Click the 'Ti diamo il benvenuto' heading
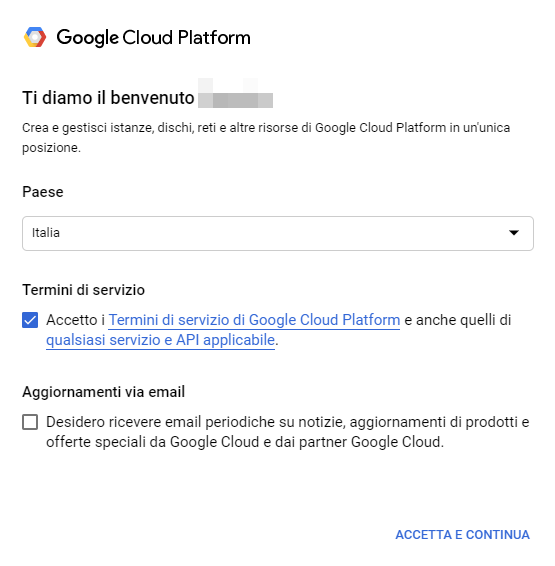Image resolution: width=555 pixels, height=566 pixels. pos(108,97)
